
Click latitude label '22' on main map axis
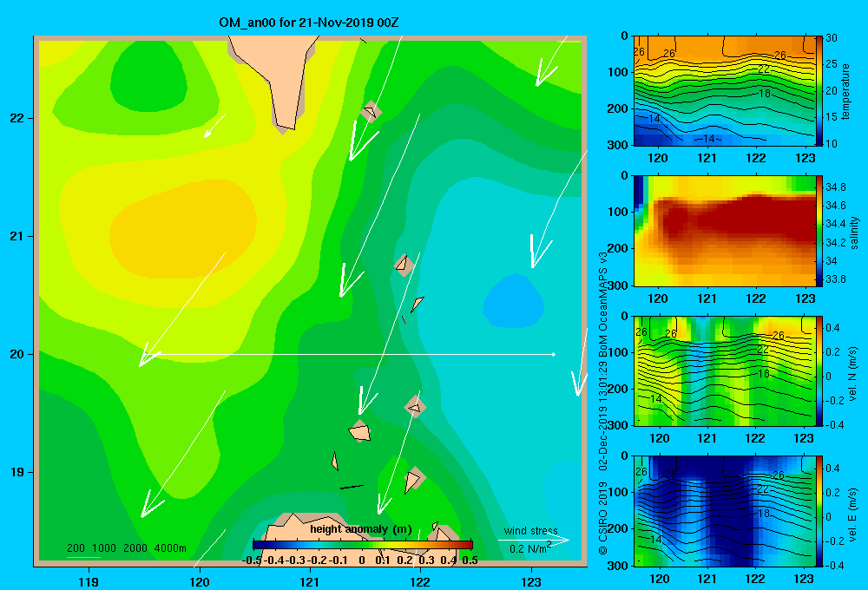tap(16, 118)
